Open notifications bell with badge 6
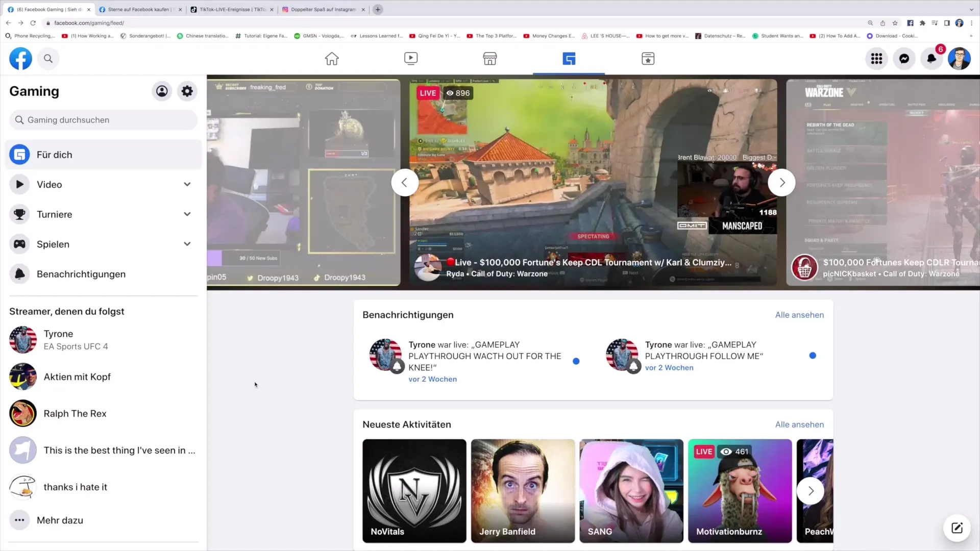 click(x=932, y=59)
